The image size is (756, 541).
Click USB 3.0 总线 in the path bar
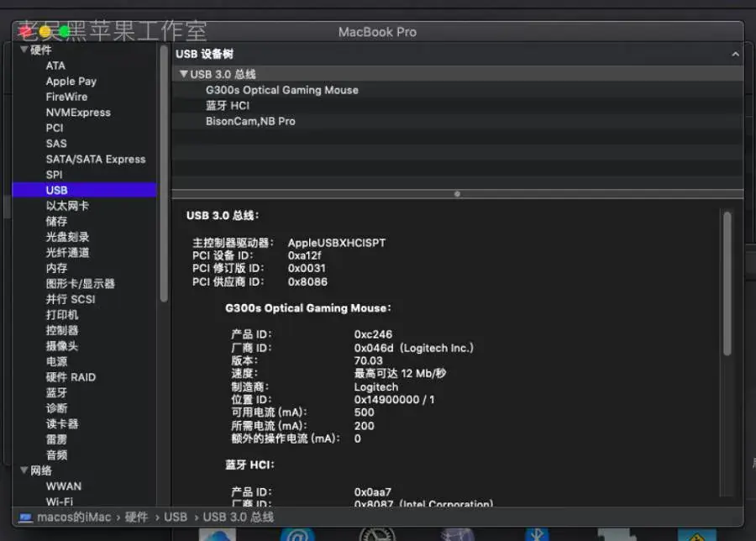[239, 517]
